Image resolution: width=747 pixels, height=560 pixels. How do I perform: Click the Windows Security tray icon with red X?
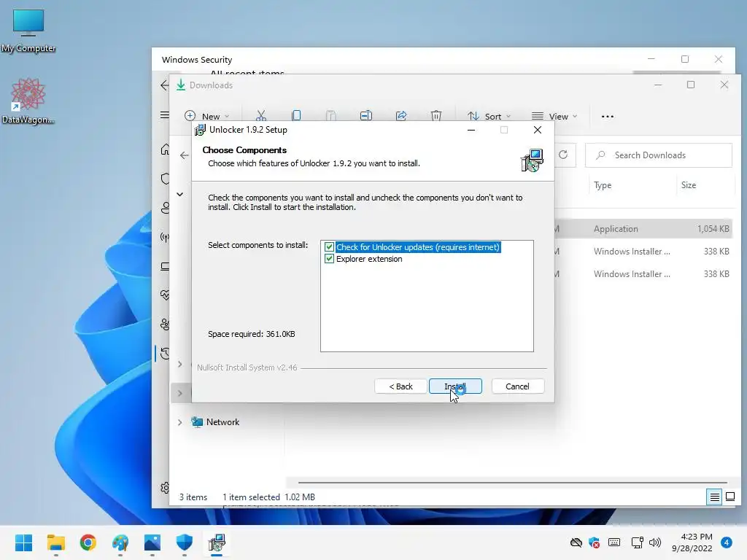pyautogui.click(x=594, y=542)
